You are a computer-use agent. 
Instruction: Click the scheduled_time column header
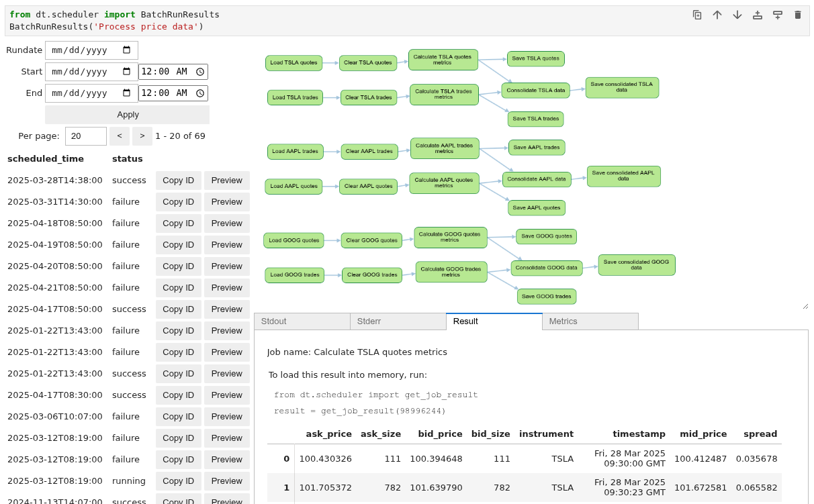tap(46, 159)
